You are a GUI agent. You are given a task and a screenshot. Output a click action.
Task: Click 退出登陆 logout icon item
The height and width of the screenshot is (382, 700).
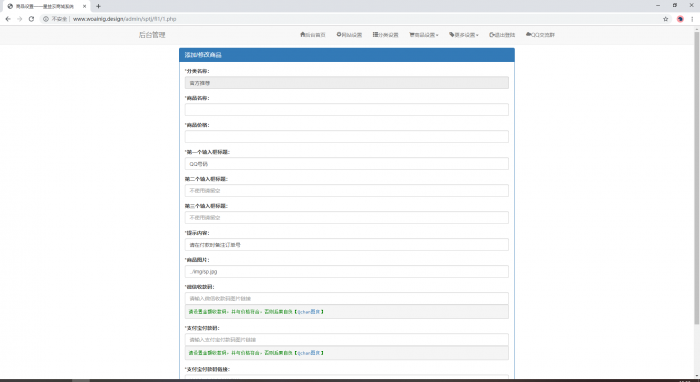tap(502, 35)
